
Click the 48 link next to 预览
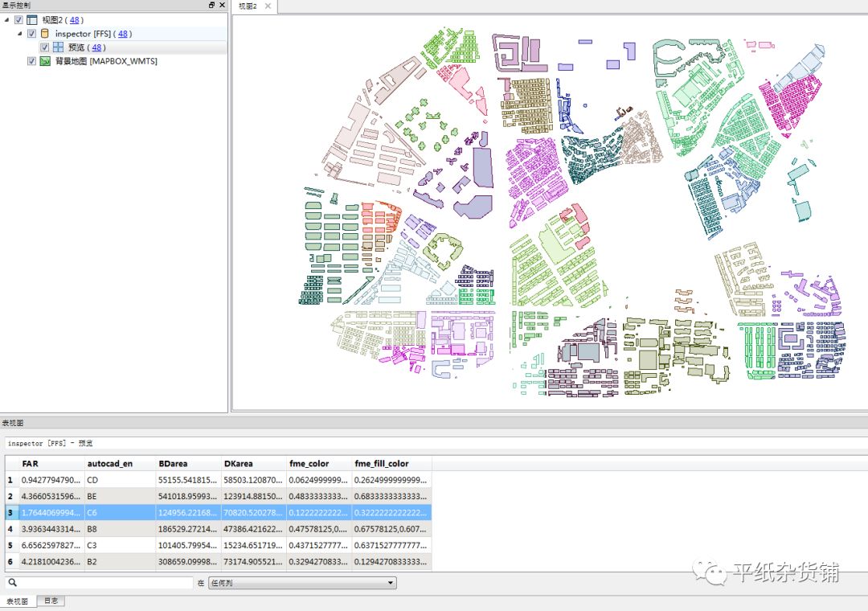(x=97, y=47)
